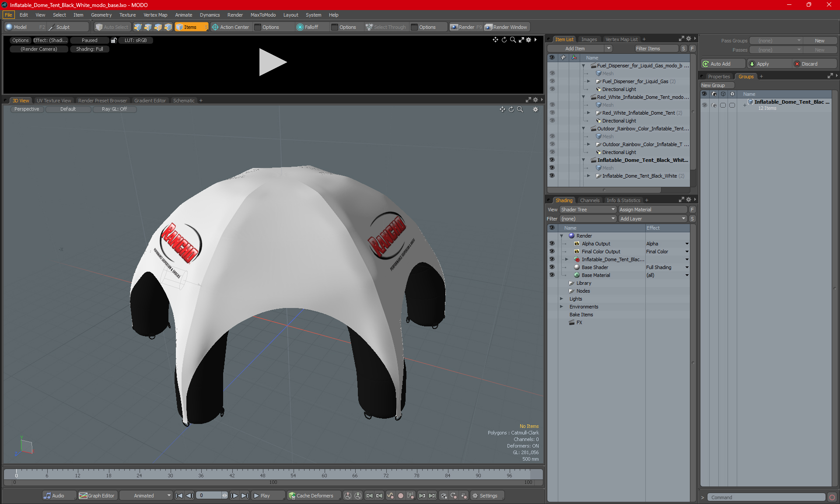Click the large preview play arrow
The height and width of the screenshot is (504, 840).
(272, 62)
